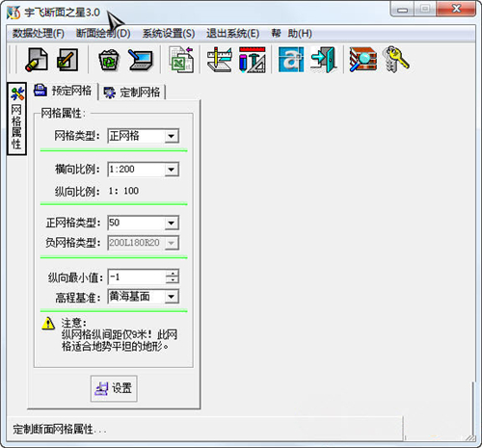Select the vertical 网格属性 side tab

tap(16, 119)
